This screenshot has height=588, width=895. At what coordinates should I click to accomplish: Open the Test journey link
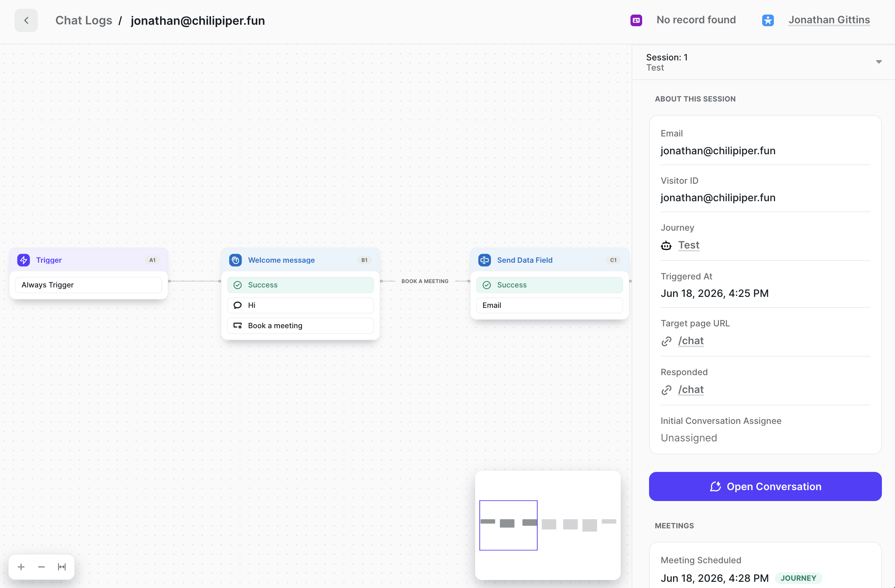click(x=689, y=245)
